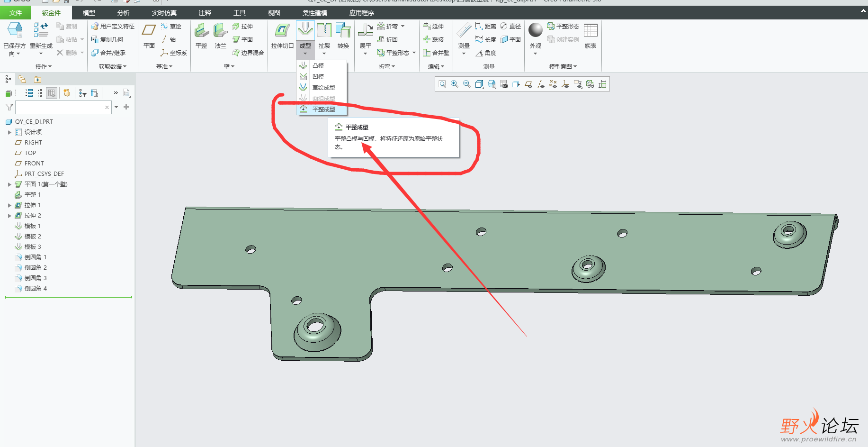Image resolution: width=868 pixels, height=447 pixels.
Task: Switch to the 柔性建模 ribbon tab
Action: click(315, 13)
